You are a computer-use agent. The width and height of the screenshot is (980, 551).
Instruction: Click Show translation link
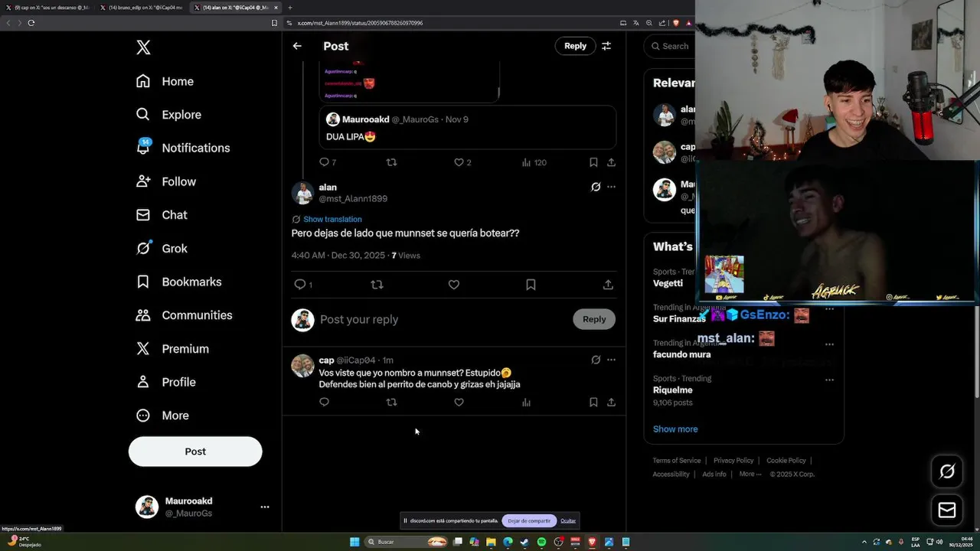coord(332,219)
